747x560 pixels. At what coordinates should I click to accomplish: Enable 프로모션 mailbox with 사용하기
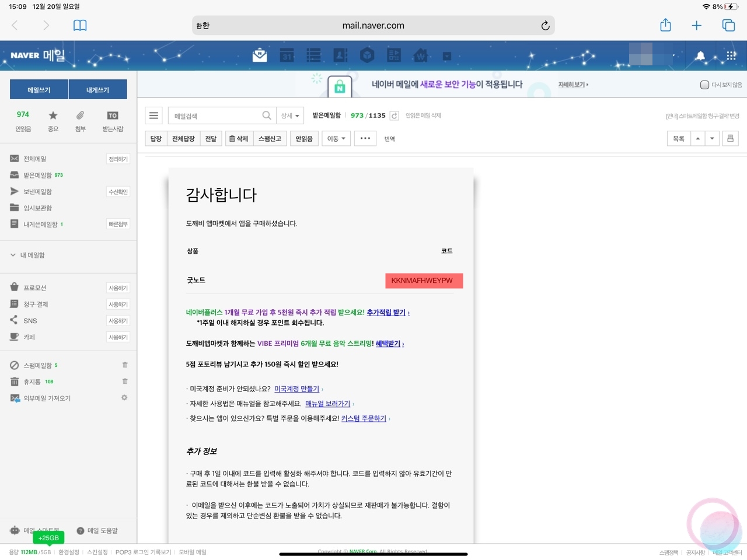coord(118,288)
